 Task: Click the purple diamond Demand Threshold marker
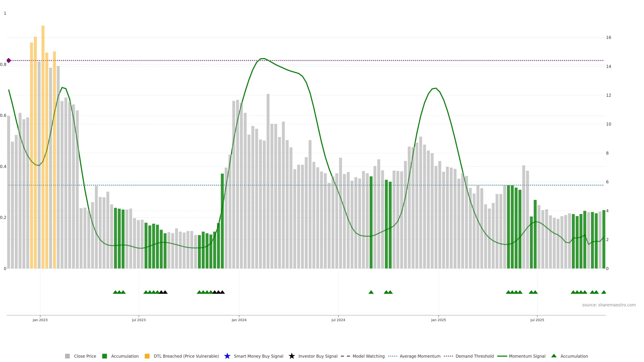click(x=9, y=61)
